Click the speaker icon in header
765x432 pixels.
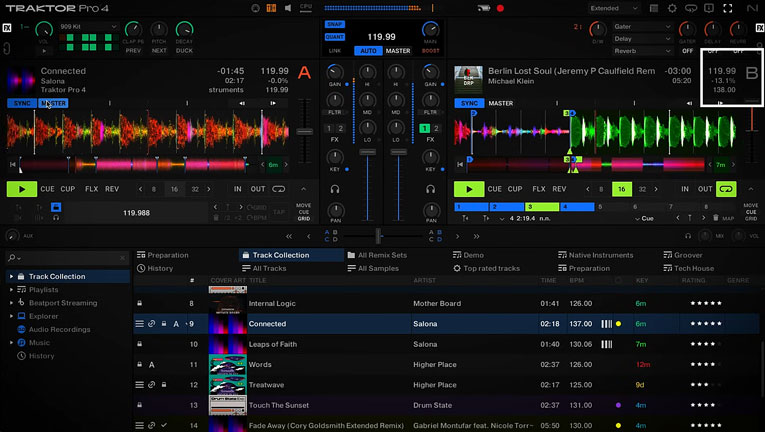(x=288, y=8)
